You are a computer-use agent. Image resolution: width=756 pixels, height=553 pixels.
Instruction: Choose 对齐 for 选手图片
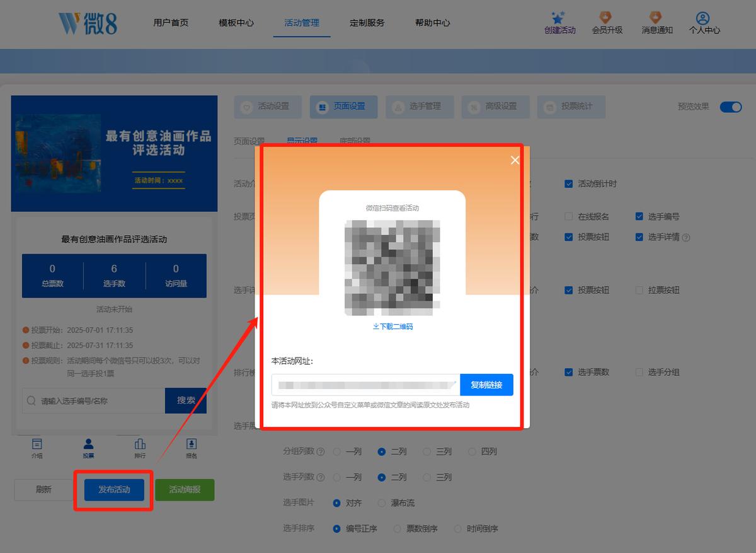pyautogui.click(x=337, y=503)
